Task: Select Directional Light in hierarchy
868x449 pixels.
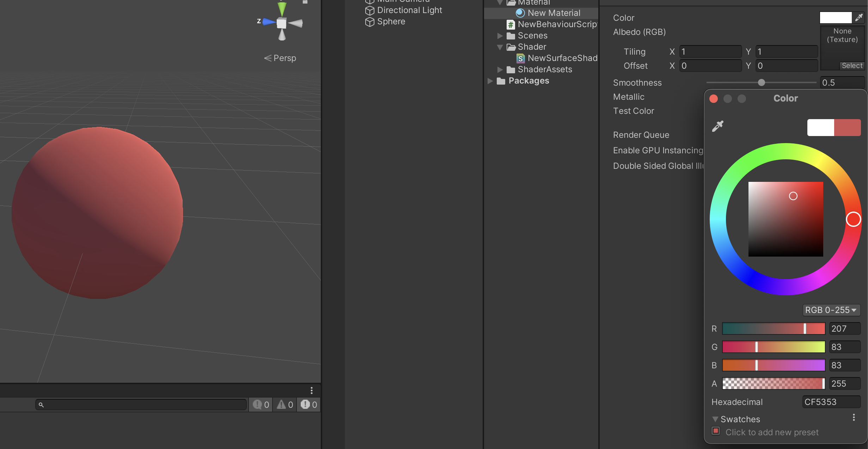Action: coord(409,10)
